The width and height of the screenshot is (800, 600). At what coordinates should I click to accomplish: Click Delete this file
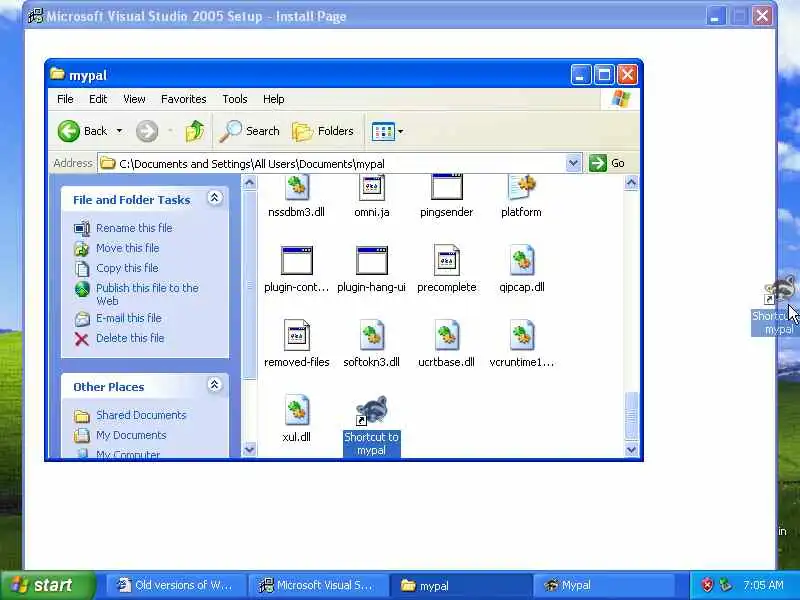click(130, 338)
